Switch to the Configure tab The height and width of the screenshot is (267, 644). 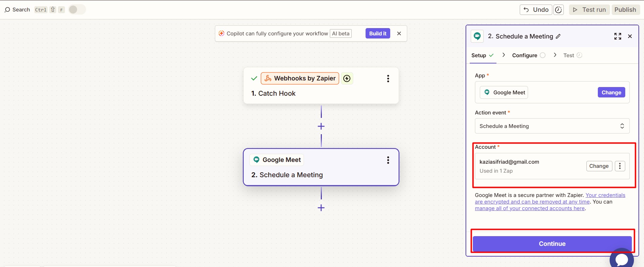[525, 55]
